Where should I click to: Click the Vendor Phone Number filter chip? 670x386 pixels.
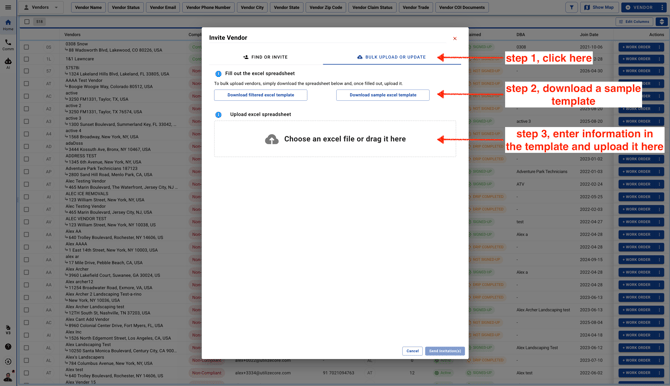[208, 7]
